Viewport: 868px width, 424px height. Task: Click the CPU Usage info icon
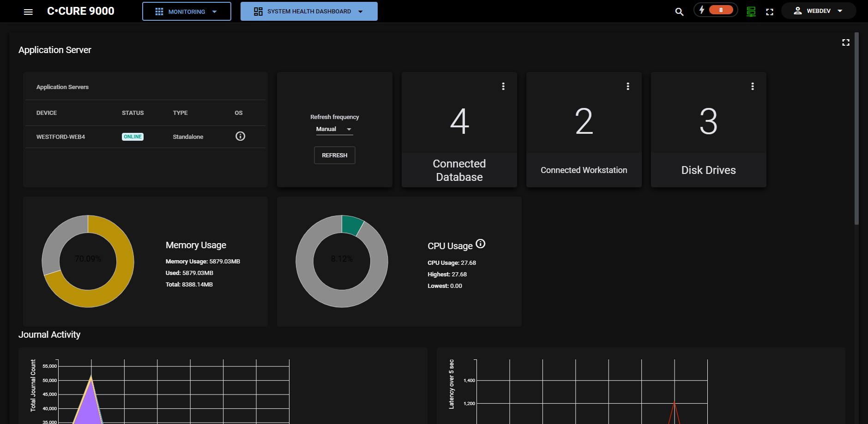481,244
